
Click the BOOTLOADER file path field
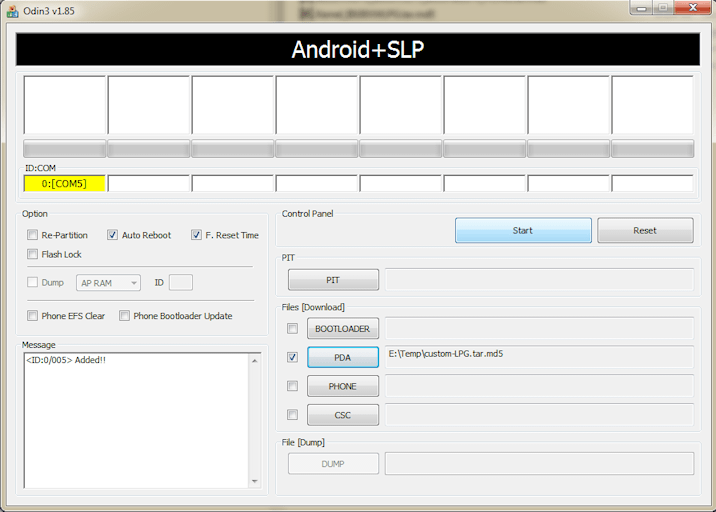(x=539, y=328)
